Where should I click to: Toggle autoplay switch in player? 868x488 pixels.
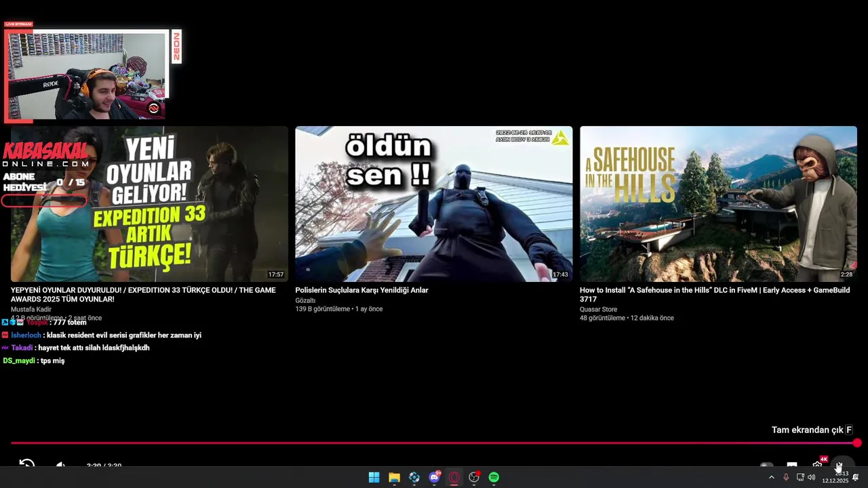point(766,465)
